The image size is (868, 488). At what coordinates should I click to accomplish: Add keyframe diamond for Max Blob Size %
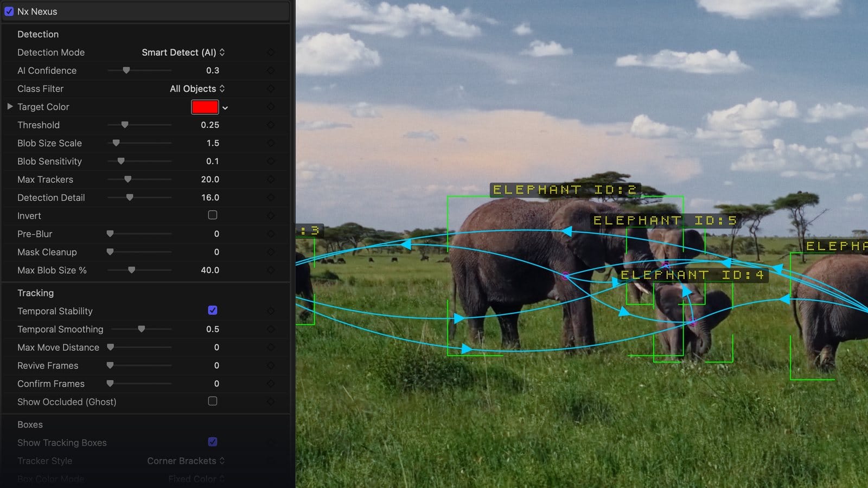271,270
